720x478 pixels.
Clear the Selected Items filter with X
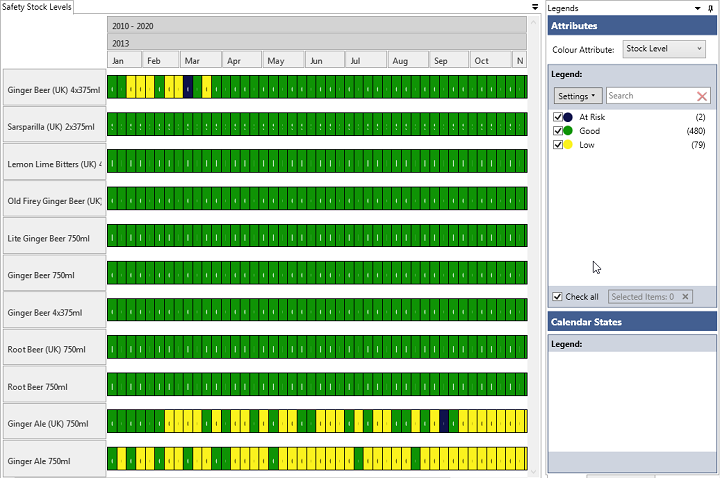(685, 297)
